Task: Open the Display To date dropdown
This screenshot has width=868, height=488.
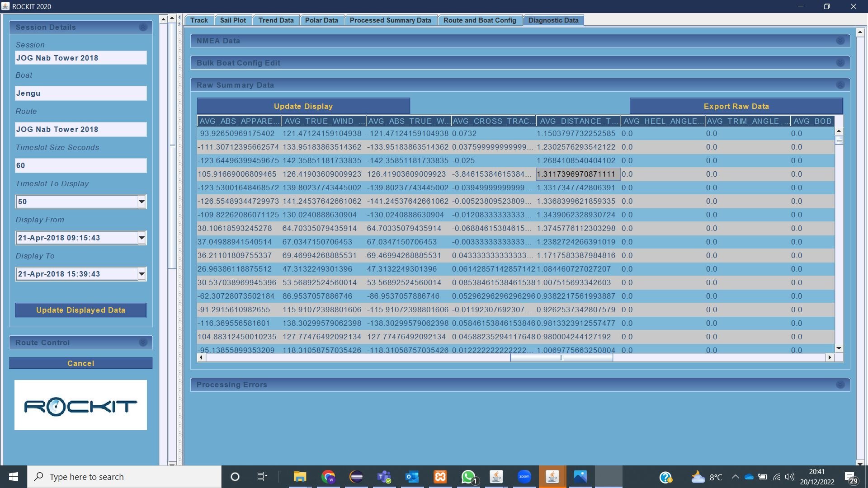Action: coord(142,274)
